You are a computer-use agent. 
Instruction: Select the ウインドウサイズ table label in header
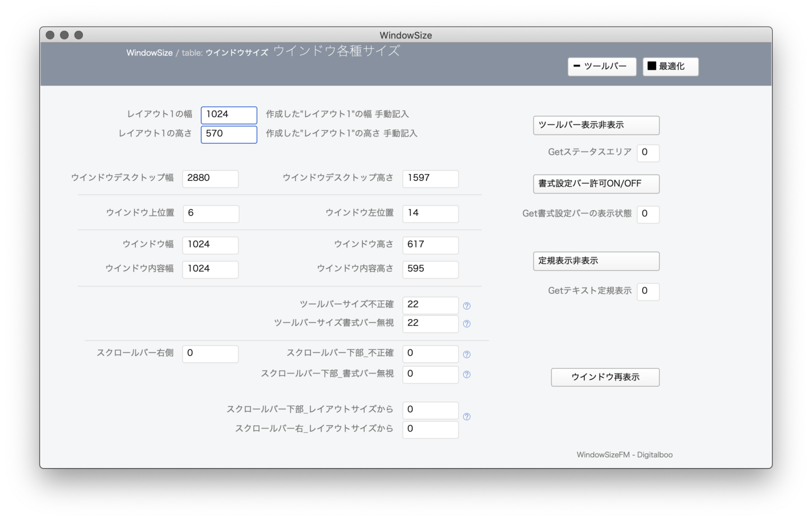237,53
